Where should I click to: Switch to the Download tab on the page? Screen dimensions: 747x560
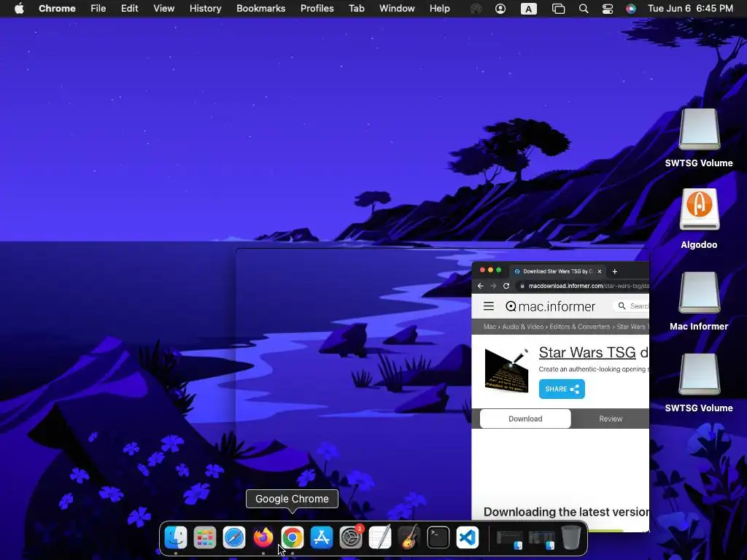(525, 419)
